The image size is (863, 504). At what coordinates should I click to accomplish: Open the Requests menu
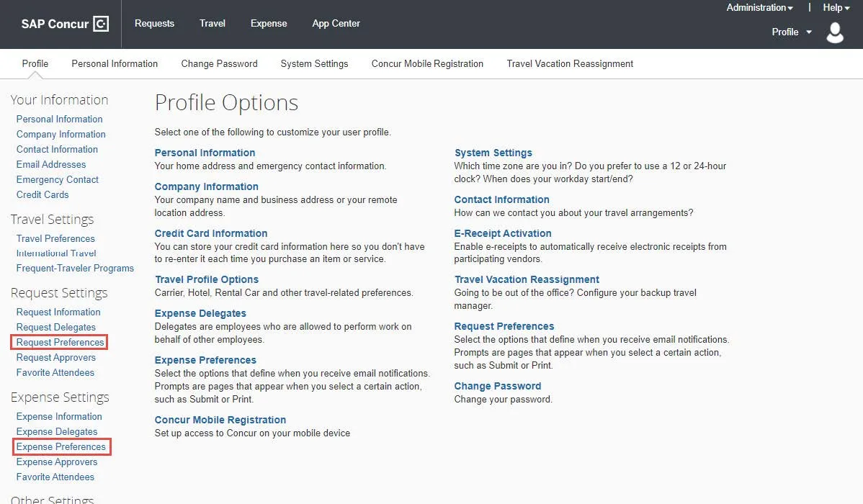(154, 24)
